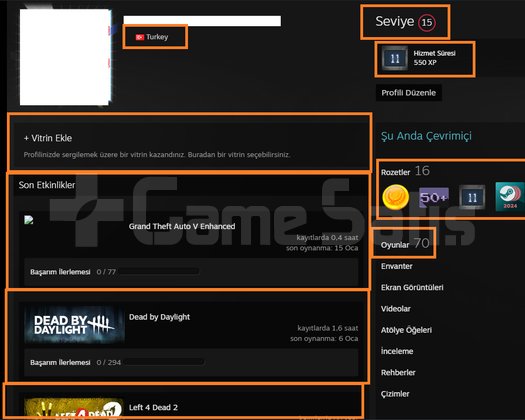
Task: Select the 11 years badge under Rozetler
Action: pos(472,197)
